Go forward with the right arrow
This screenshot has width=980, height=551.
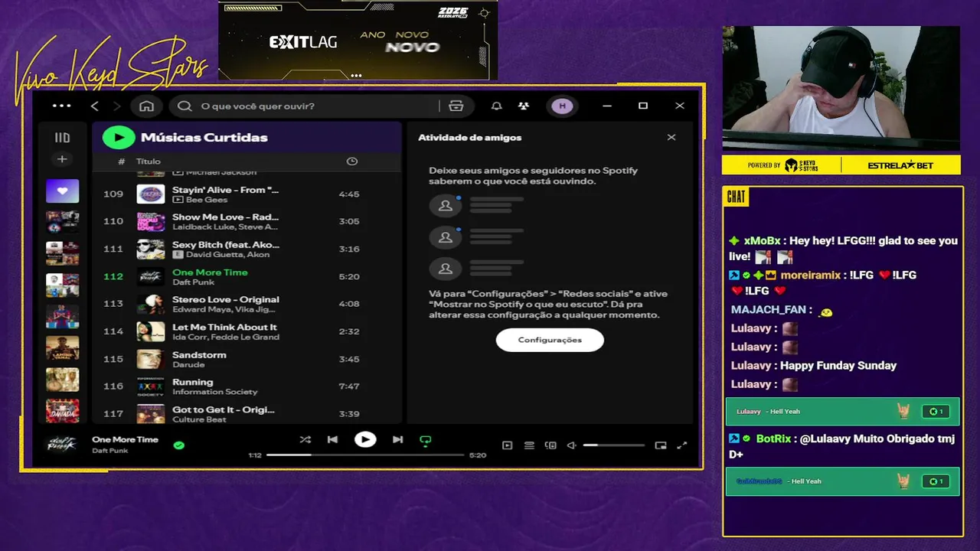coord(117,106)
